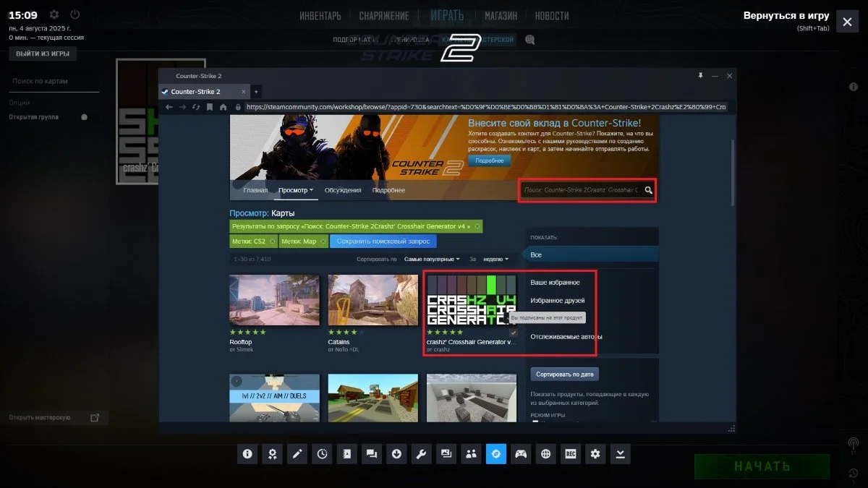868x488 pixels.
Task: Go forward with the browser right arrow
Action: click(x=183, y=107)
